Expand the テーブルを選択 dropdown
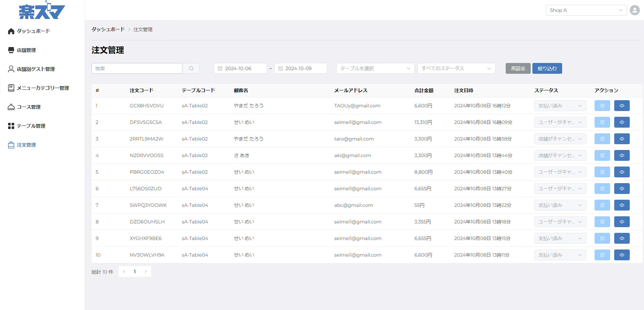Screen dimensions: 644x310 coord(375,69)
